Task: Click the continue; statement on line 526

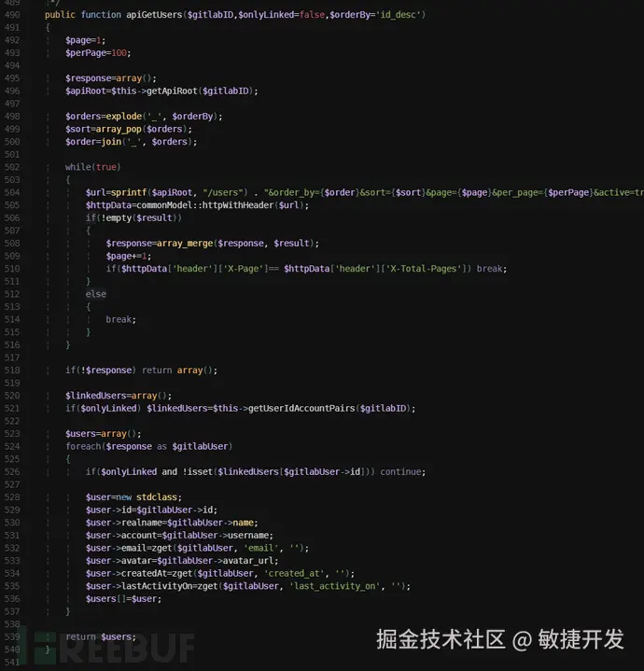Action: 403,471
